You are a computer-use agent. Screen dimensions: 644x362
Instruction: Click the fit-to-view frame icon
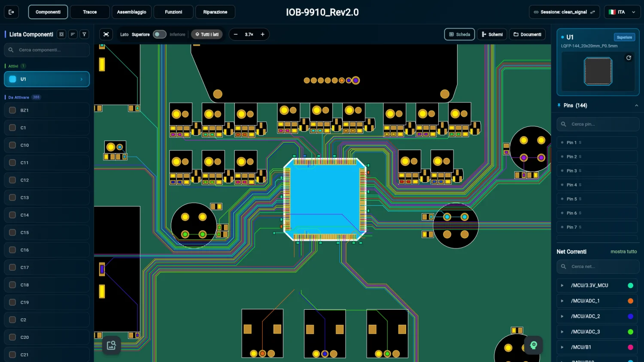pos(106,34)
